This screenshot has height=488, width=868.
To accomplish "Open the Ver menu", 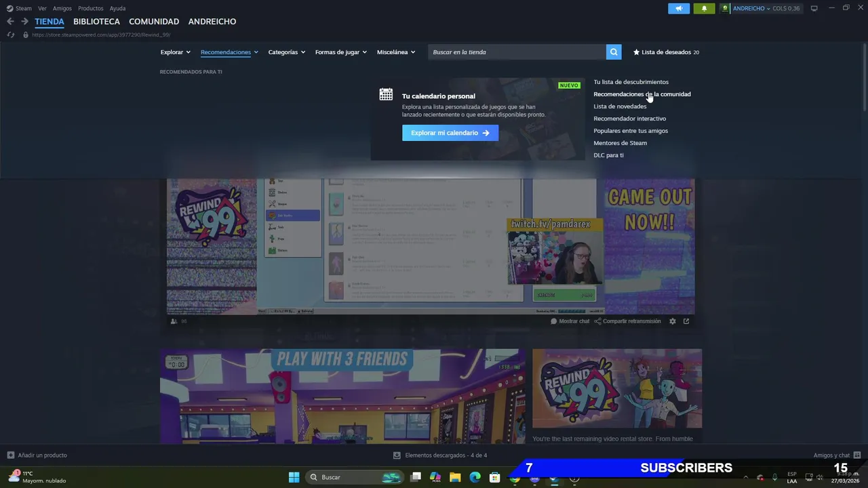I will coord(42,8).
